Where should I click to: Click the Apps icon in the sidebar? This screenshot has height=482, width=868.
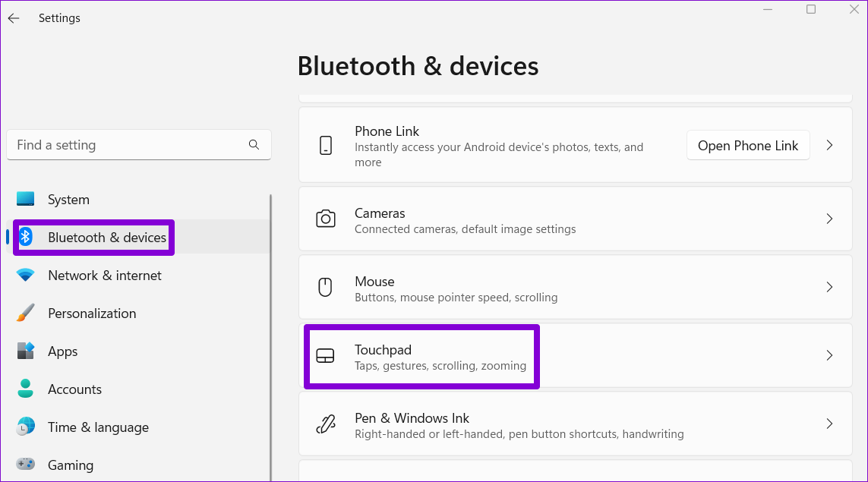click(25, 351)
